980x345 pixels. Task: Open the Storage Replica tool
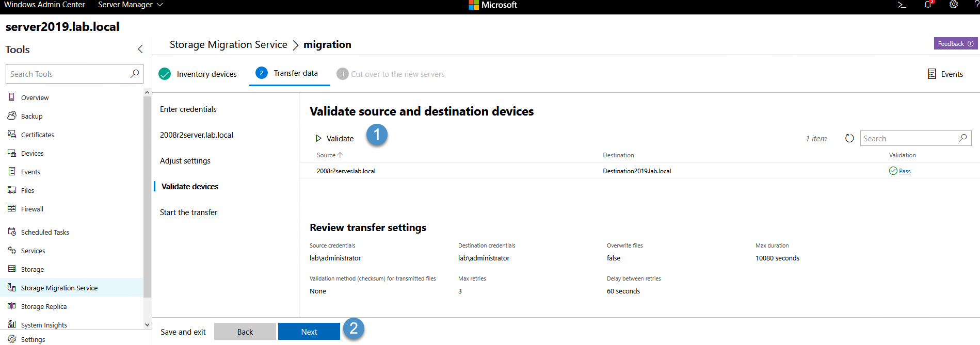click(71, 306)
